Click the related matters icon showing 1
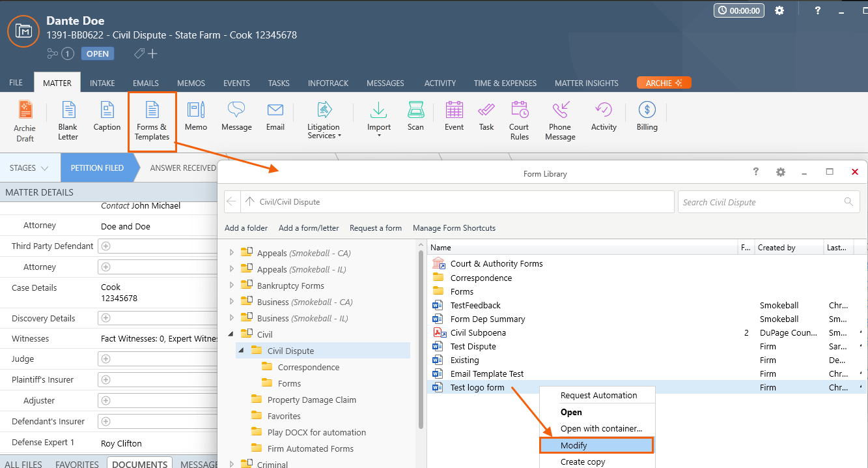 pos(61,53)
